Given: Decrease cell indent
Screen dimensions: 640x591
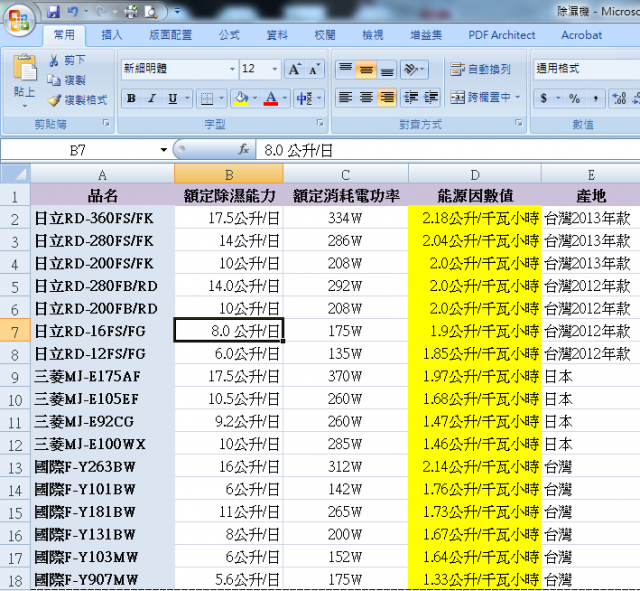Looking at the screenshot, I should tap(411, 98).
